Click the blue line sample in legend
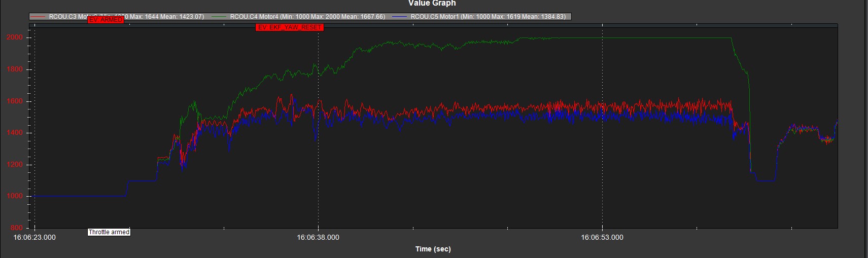868x258 pixels. click(x=400, y=17)
